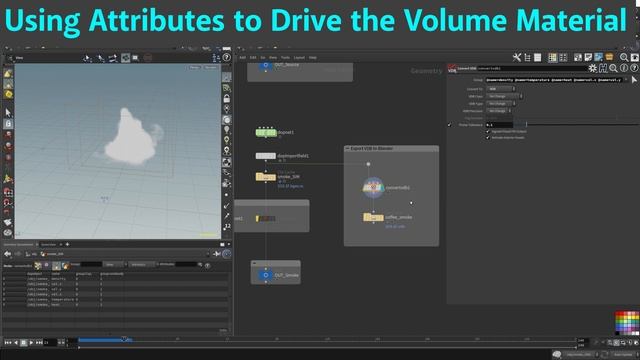Viewport: 640px width, 360px height.
Task: Select the OUT_Smoke null node
Action: click(266, 275)
